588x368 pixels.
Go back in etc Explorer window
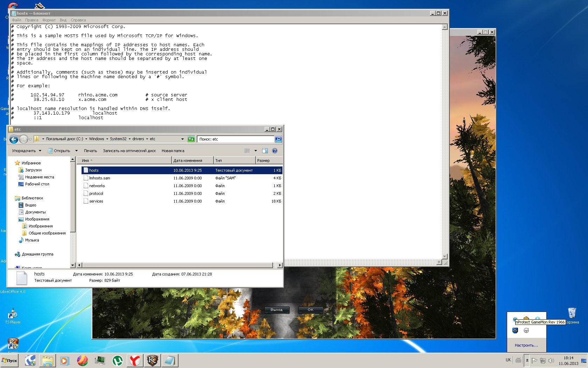tap(14, 139)
